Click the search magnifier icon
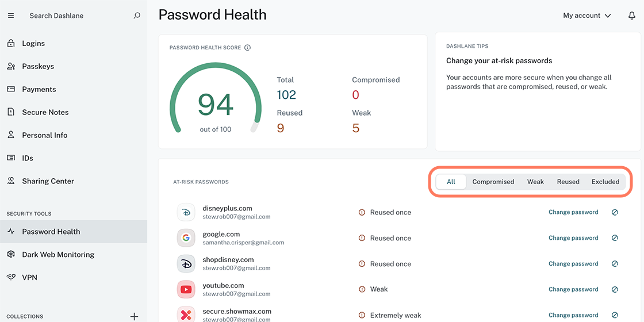The width and height of the screenshot is (644, 322). coord(137,16)
